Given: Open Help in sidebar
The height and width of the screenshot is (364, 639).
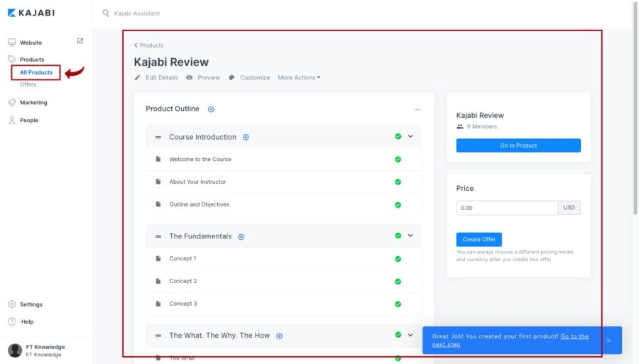Looking at the screenshot, I should coord(27,321).
